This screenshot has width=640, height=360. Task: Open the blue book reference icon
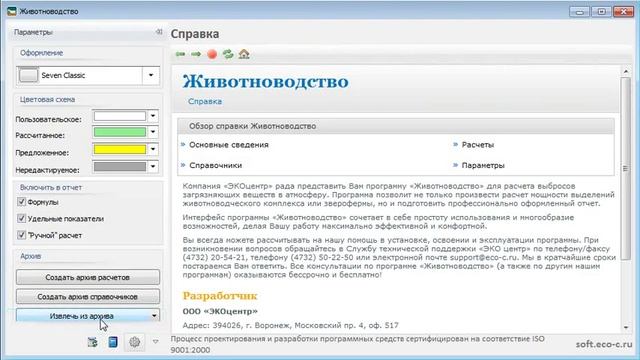point(113,342)
